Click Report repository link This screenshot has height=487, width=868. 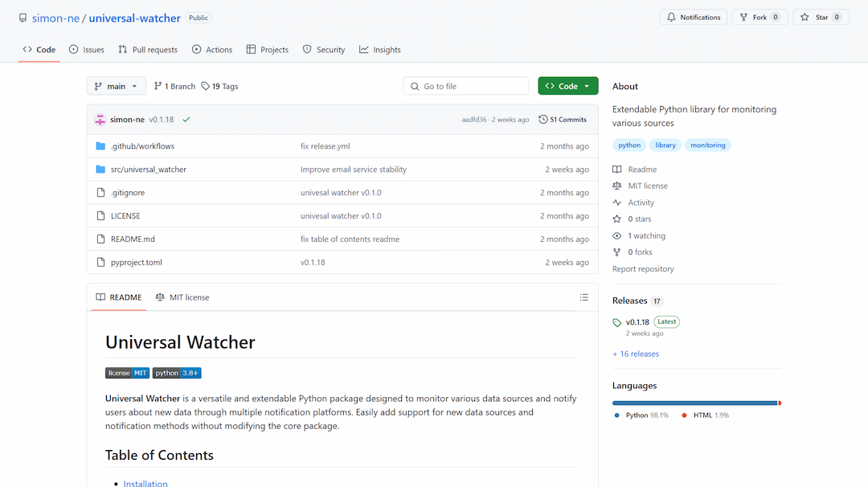click(643, 269)
